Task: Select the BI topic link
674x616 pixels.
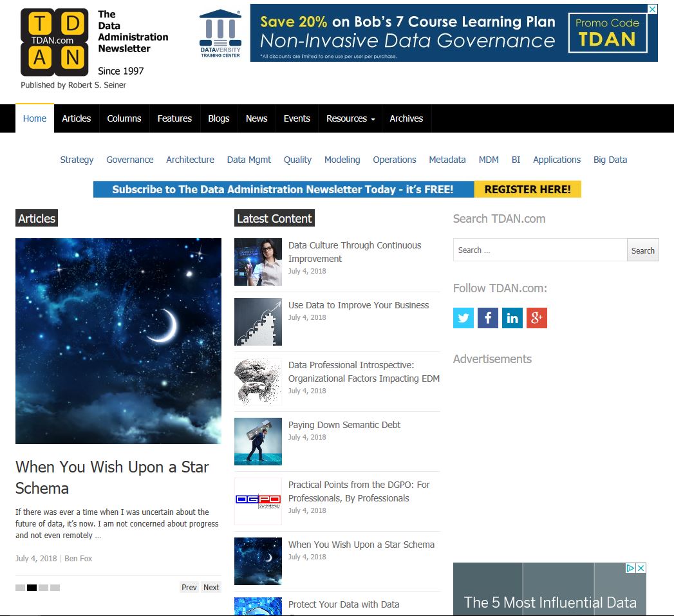Action: tap(516, 160)
